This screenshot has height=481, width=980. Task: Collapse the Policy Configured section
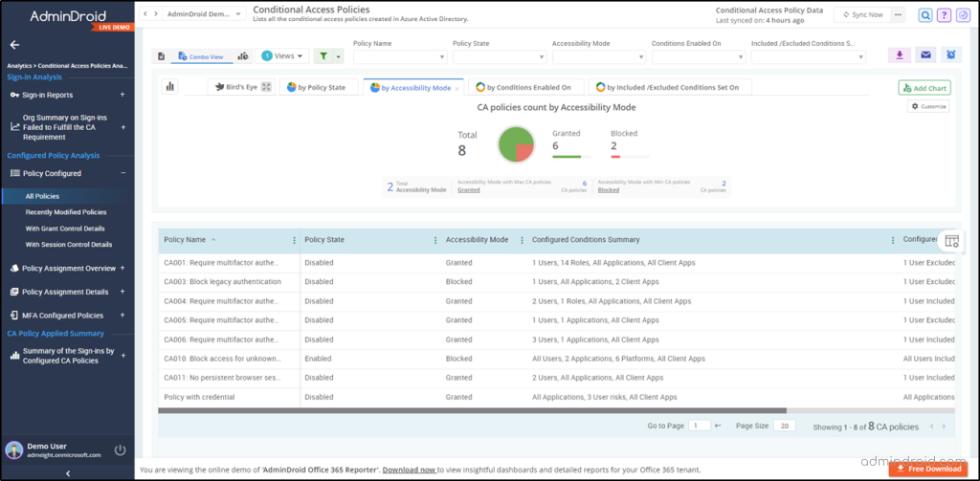(123, 173)
